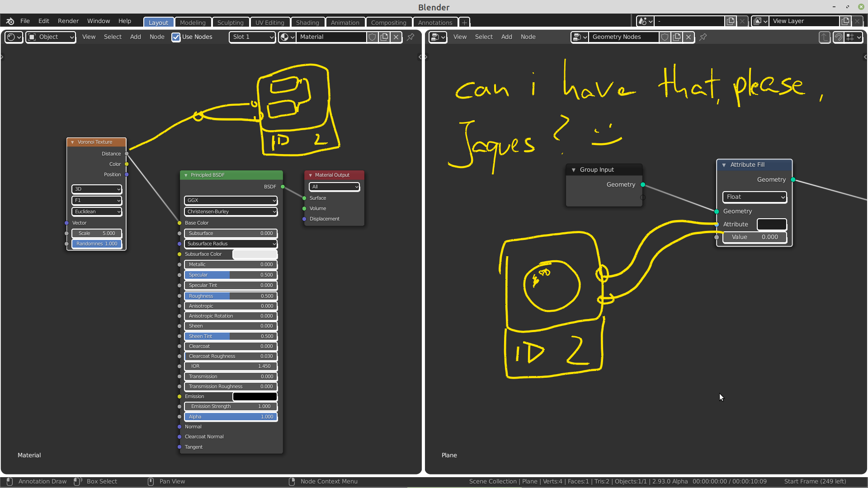The image size is (868, 488).
Task: Click the view layer browse icon
Action: tap(760, 21)
